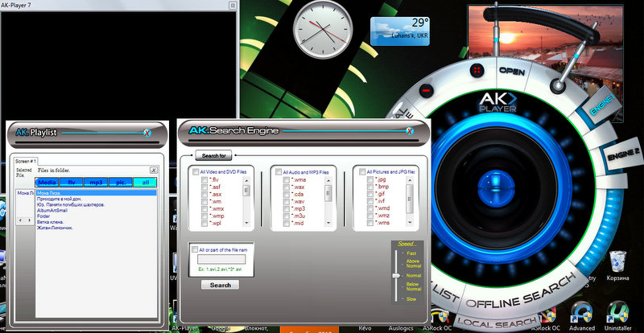
Task: Click down arrow of video formats list
Action: coord(246,223)
